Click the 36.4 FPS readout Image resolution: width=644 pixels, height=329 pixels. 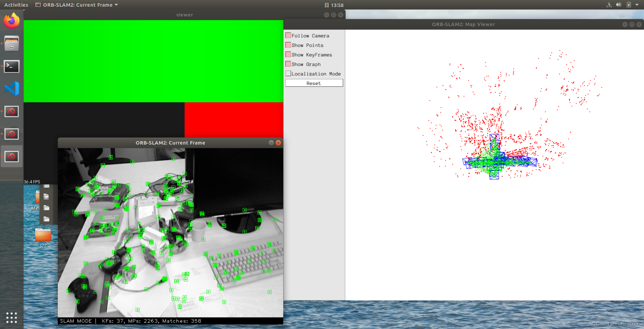pyautogui.click(x=32, y=182)
